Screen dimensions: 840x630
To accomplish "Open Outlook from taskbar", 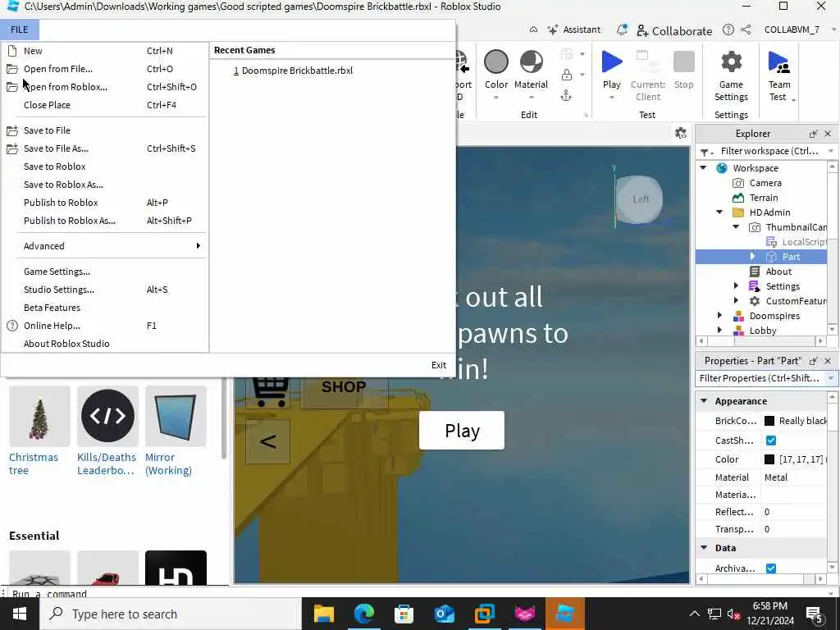I will 444,614.
